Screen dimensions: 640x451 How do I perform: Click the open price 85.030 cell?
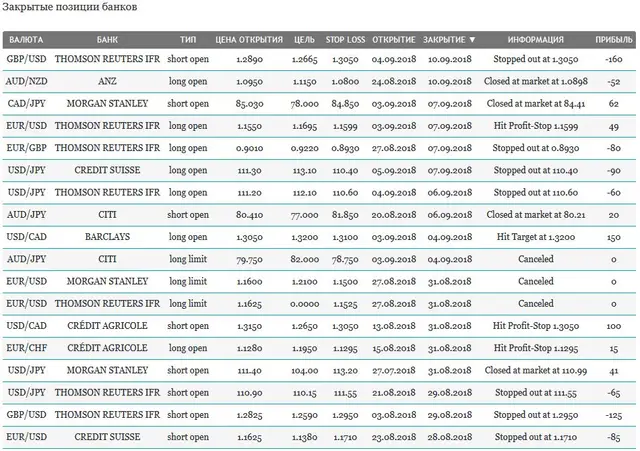coord(249,104)
